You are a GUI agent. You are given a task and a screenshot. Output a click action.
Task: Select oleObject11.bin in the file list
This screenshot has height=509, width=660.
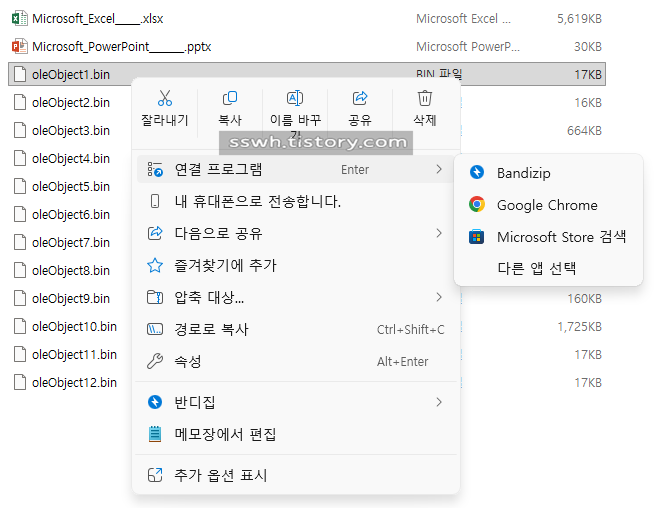[75, 354]
